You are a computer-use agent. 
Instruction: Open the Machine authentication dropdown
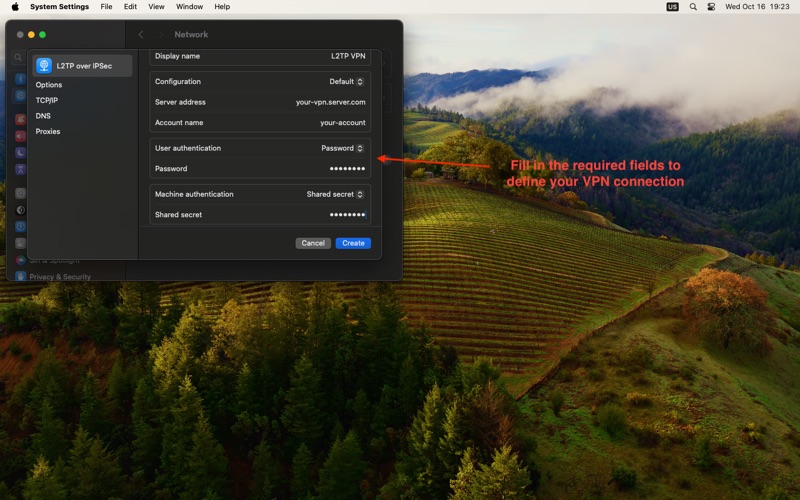335,194
